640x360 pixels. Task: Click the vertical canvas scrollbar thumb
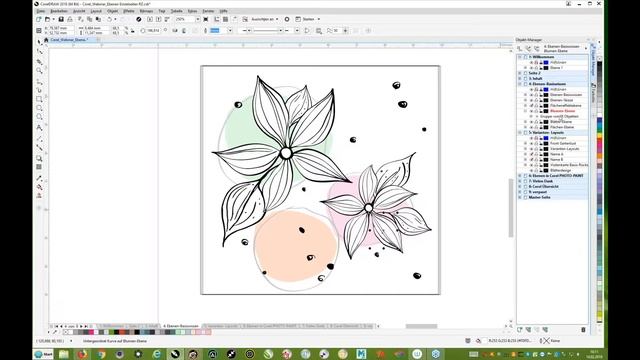511,207
